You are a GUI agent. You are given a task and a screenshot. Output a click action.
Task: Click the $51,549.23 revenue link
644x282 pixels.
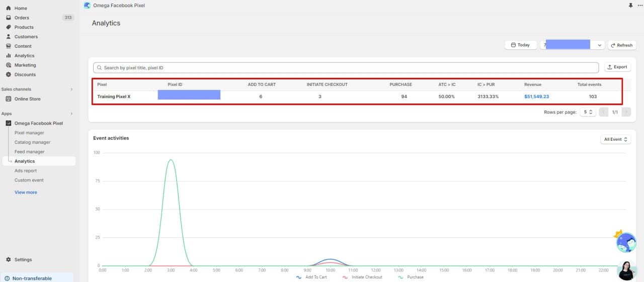[536, 97]
